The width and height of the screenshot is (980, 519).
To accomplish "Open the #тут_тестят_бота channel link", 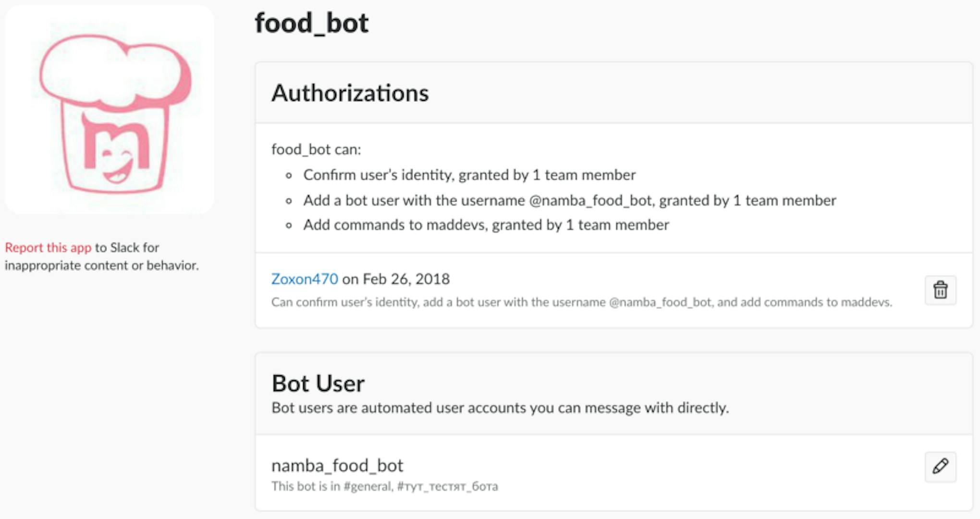I will [448, 486].
